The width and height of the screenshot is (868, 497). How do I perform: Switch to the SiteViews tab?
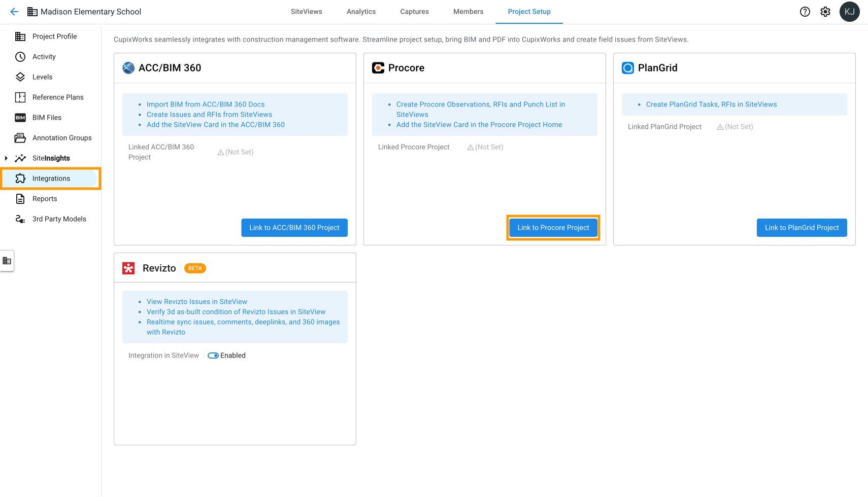click(307, 12)
